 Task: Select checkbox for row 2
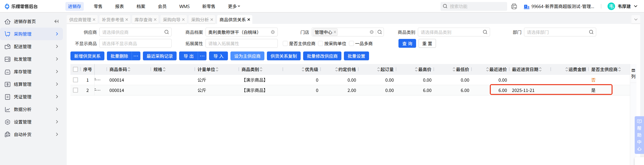pyautogui.click(x=75, y=90)
